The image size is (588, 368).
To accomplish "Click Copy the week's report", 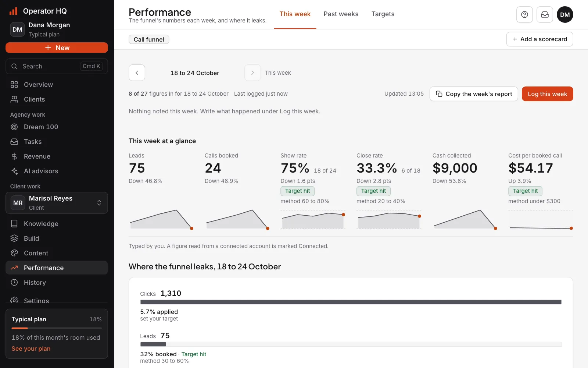I will coord(474,94).
